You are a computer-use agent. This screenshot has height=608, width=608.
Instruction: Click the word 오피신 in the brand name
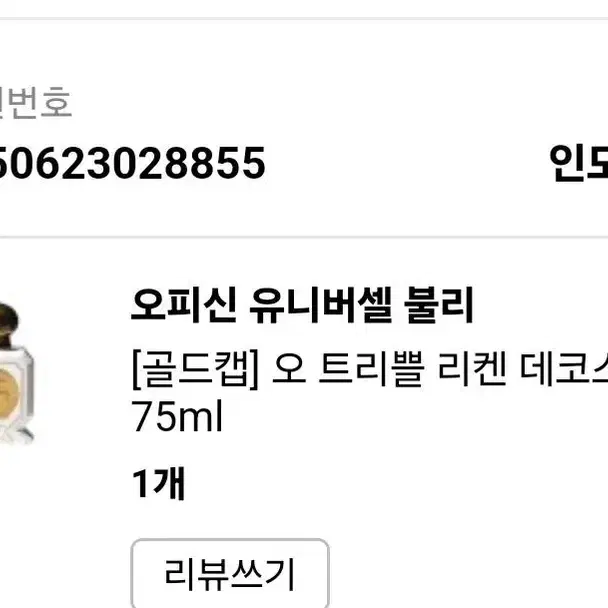tap(184, 305)
